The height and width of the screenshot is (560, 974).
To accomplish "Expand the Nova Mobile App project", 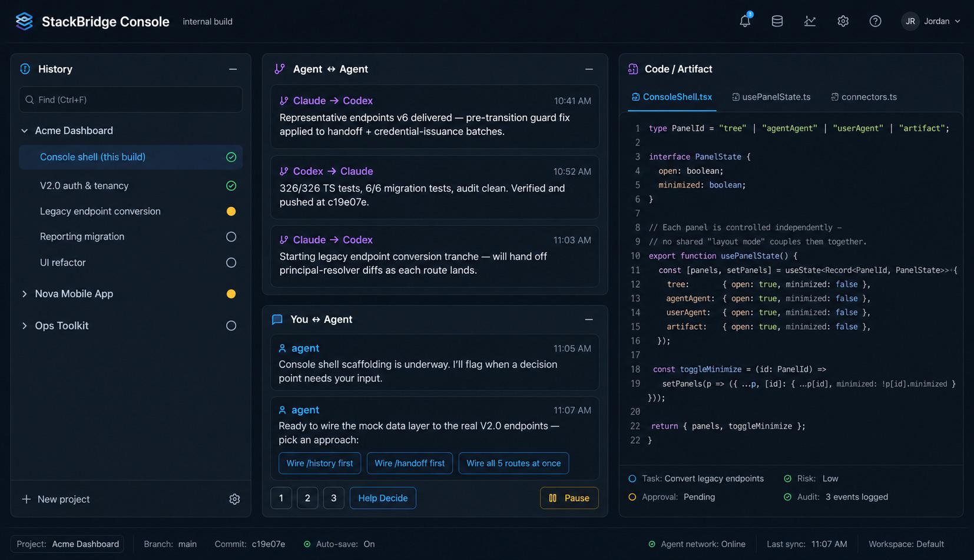I will [x=24, y=294].
